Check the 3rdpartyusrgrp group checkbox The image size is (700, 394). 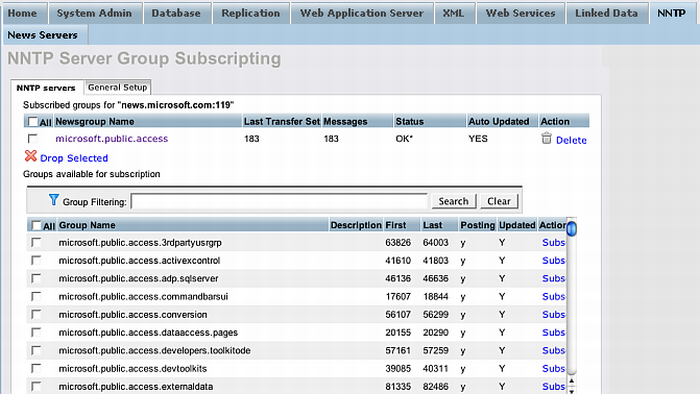tap(36, 242)
